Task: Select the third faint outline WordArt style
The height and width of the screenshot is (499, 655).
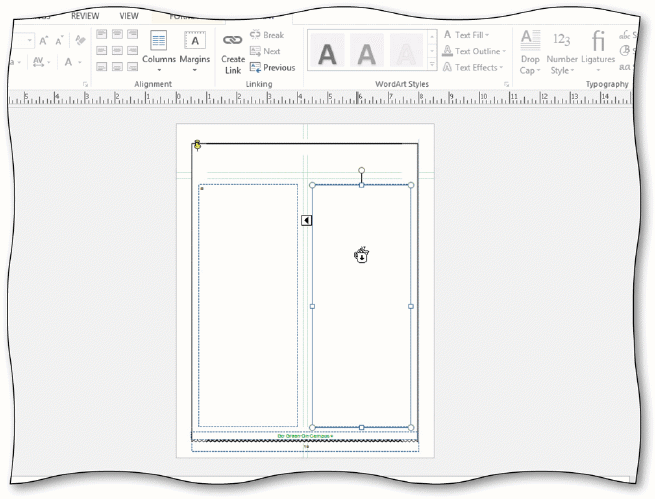Action: point(406,51)
